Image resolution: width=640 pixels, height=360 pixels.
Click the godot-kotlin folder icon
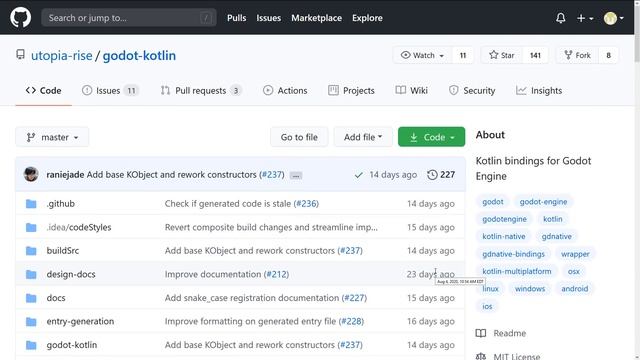(x=31, y=345)
